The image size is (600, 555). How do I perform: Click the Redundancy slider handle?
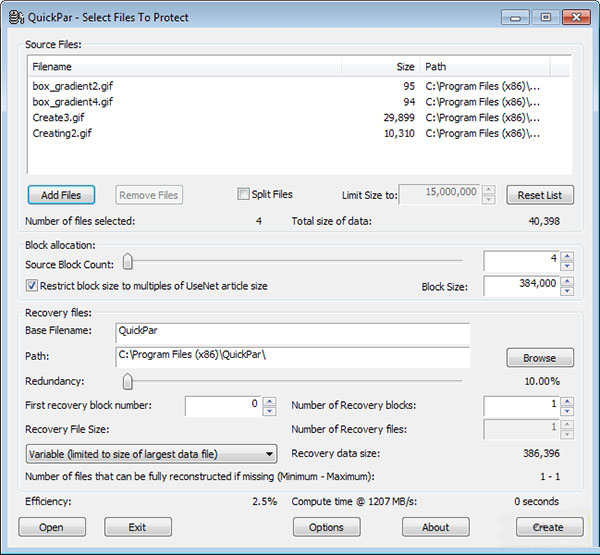[x=128, y=381]
